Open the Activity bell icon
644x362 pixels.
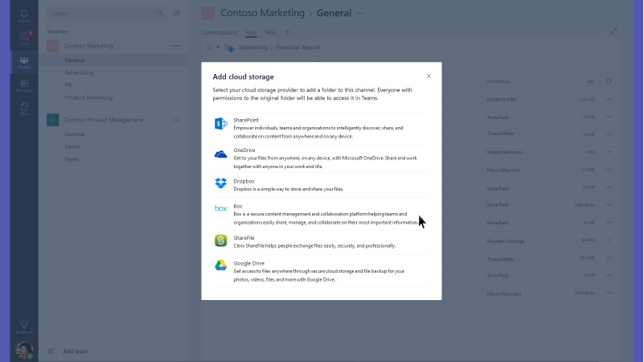pyautogui.click(x=24, y=15)
